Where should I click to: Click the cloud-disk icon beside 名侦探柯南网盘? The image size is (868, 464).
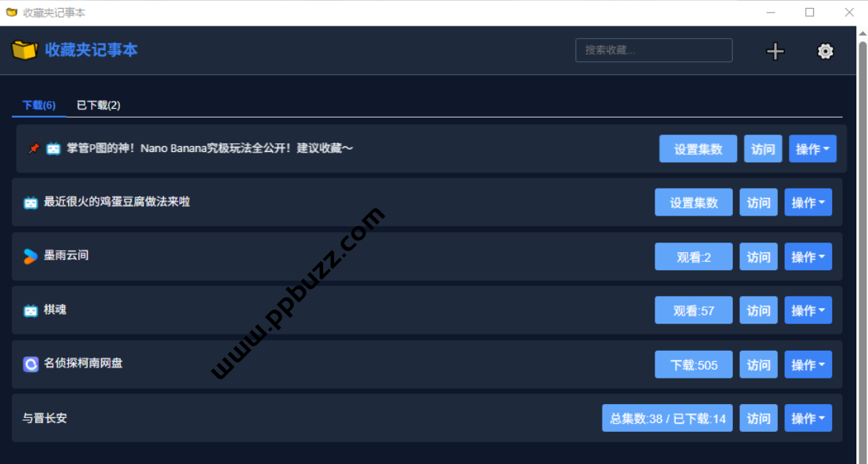[x=31, y=364]
